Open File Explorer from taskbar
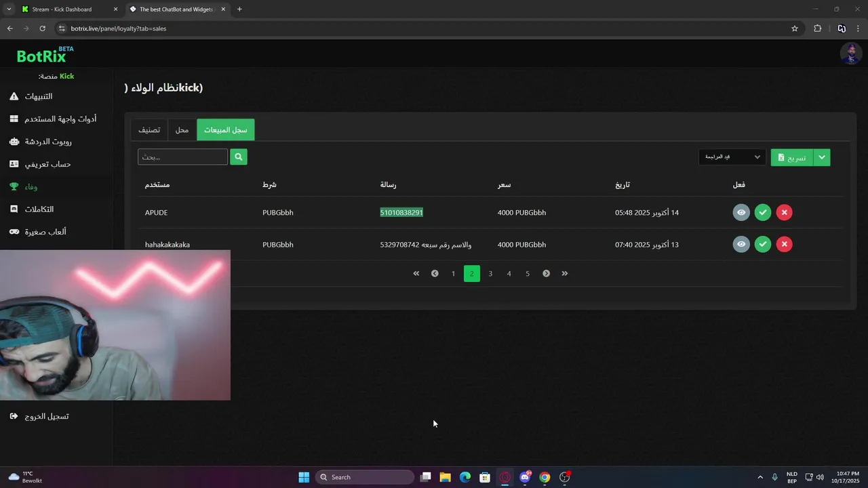The image size is (868, 488). (x=445, y=477)
